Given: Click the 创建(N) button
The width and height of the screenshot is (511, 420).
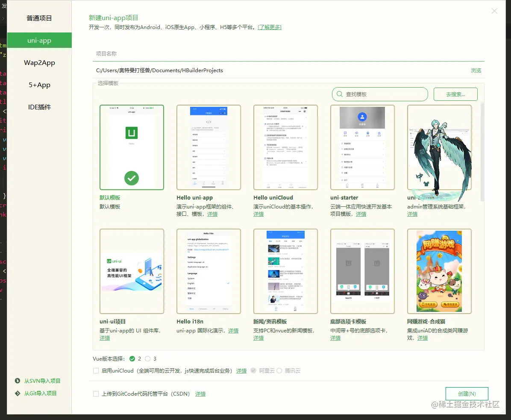Looking at the screenshot, I should click(467, 394).
